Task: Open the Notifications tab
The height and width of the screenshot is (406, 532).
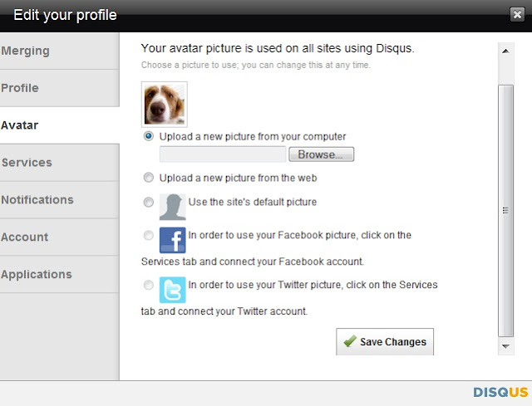Action: coord(58,200)
